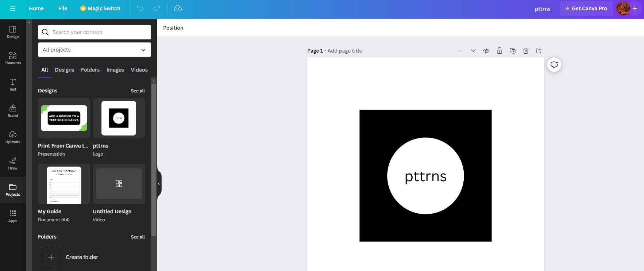Click See all next to Folders
The width and height of the screenshot is (644, 271).
138,237
